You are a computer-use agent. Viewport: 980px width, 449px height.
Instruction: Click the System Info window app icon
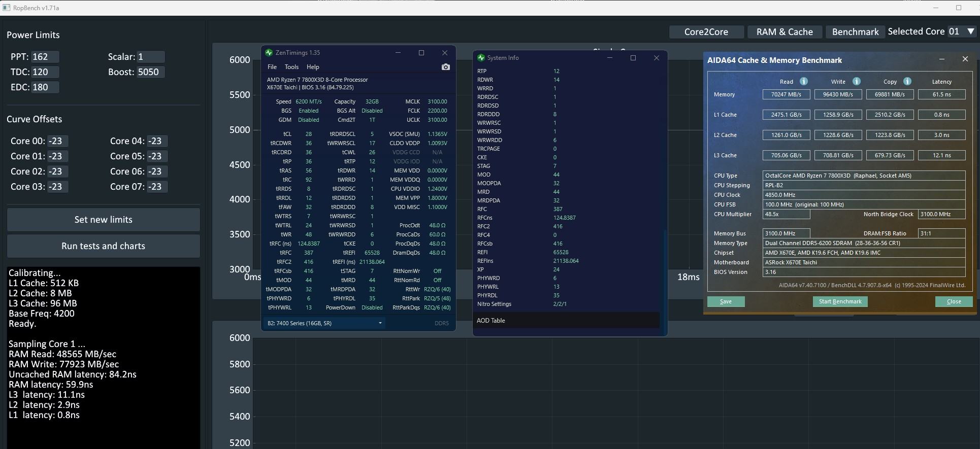pos(480,58)
